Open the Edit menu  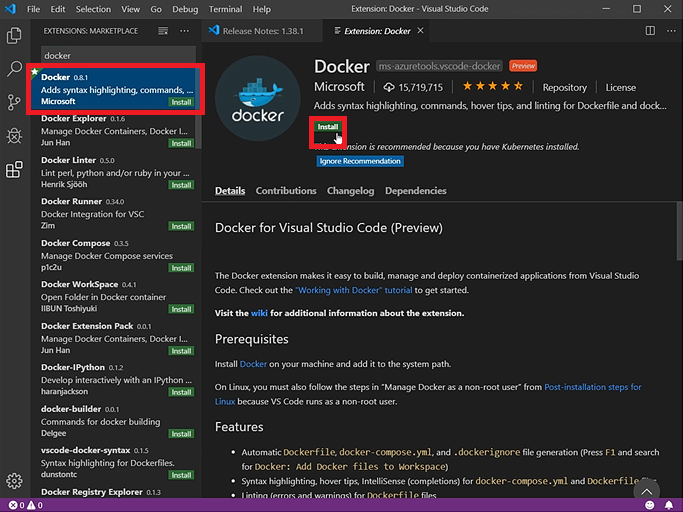(57, 9)
